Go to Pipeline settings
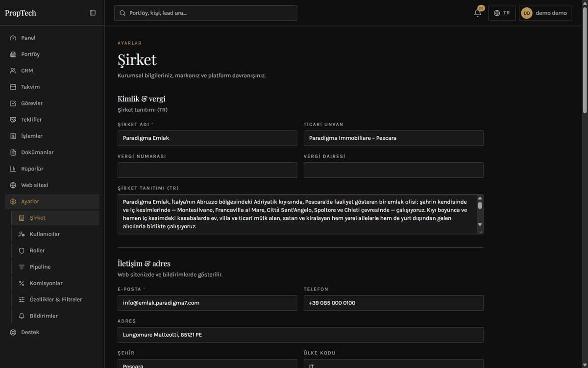 55,267
